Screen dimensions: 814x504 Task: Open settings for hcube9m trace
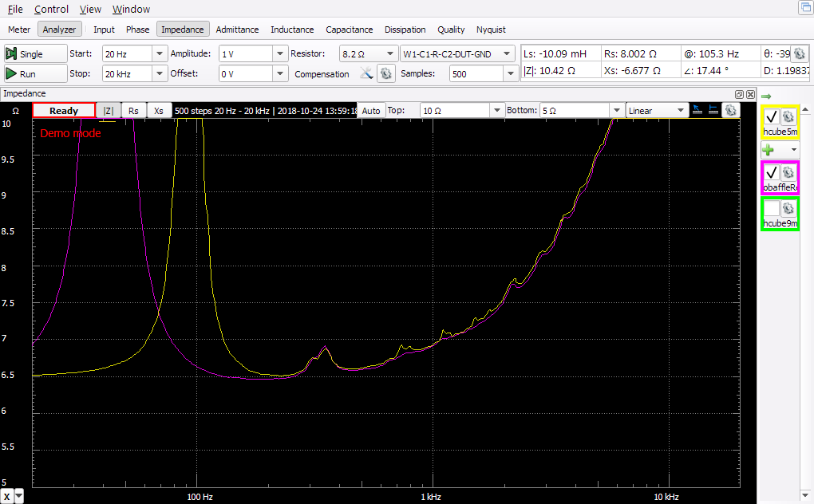tap(788, 208)
